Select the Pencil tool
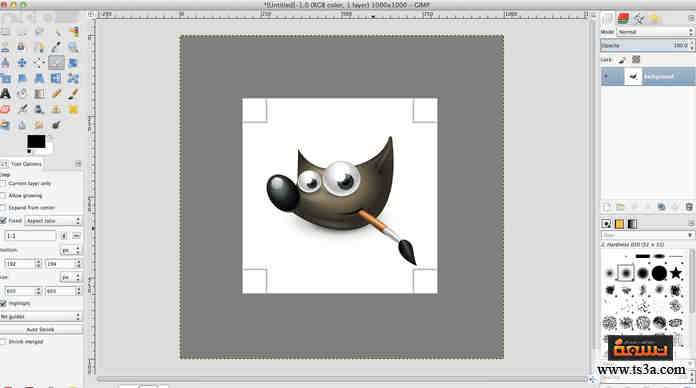Viewport: 696px width, 388px height. [x=56, y=94]
